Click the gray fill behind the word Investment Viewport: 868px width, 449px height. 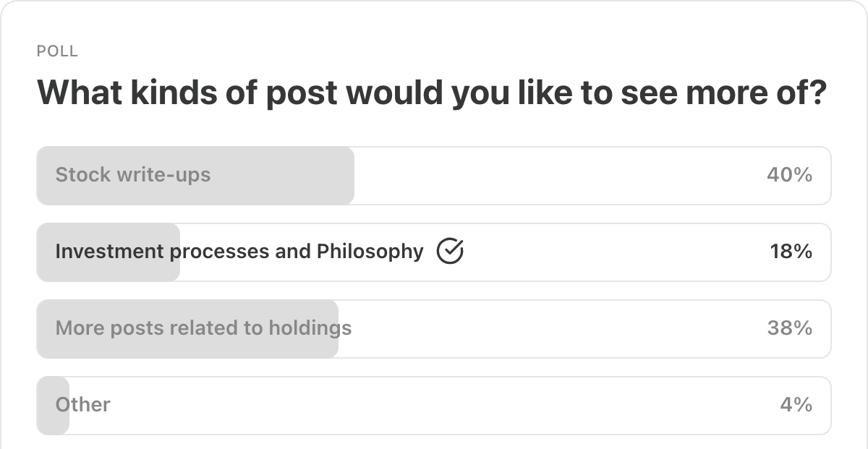tap(109, 269)
